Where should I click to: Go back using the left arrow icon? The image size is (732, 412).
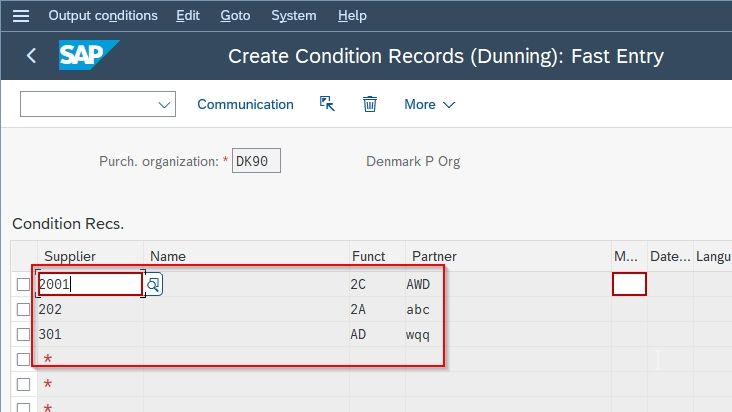[x=31, y=56]
